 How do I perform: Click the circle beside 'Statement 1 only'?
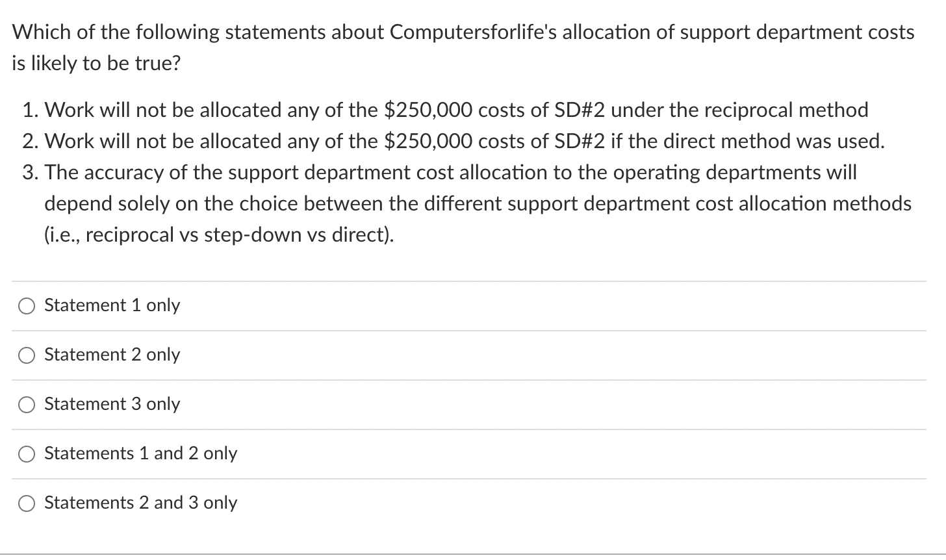(x=27, y=305)
